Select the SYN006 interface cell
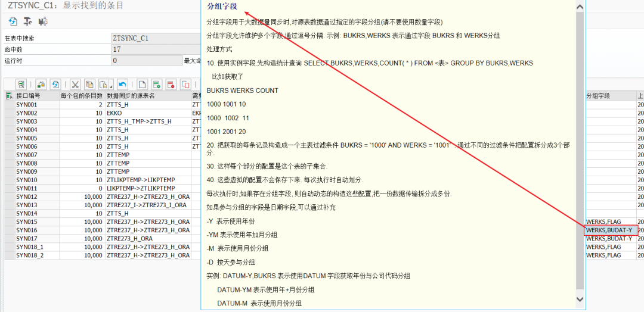 (38, 146)
